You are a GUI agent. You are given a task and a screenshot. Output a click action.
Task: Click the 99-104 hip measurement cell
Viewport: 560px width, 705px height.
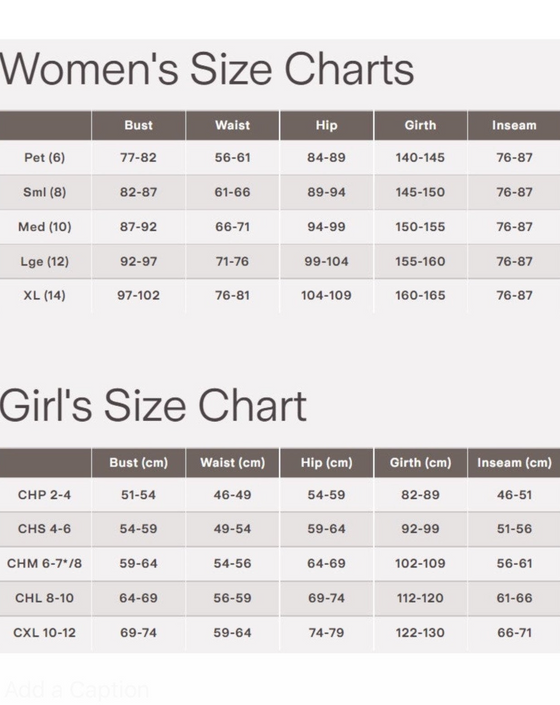[326, 261]
